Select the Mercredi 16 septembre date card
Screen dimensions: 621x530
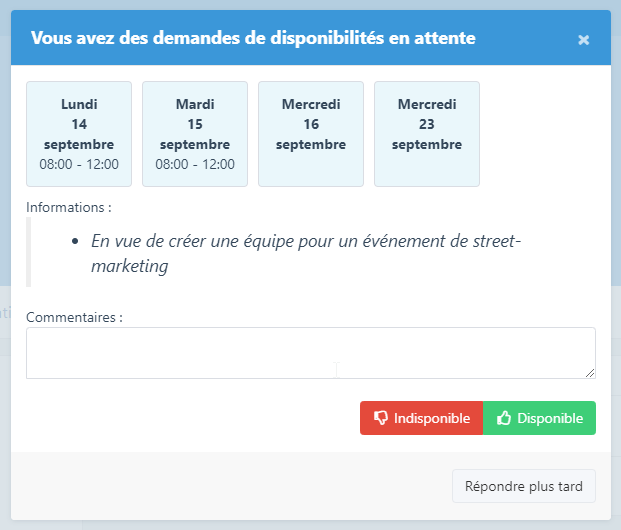click(311, 134)
